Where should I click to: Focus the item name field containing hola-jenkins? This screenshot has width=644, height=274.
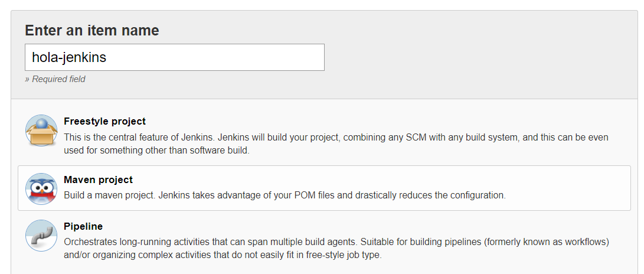point(175,57)
